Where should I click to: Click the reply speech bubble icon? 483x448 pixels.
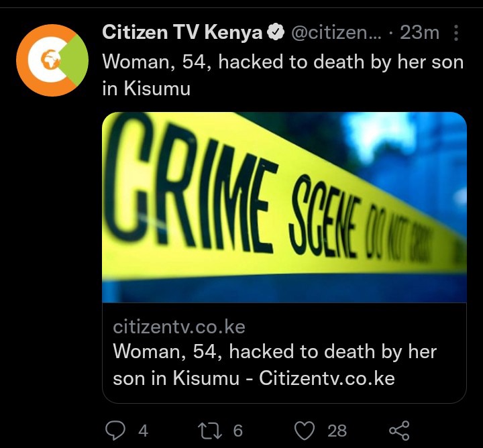[115, 430]
